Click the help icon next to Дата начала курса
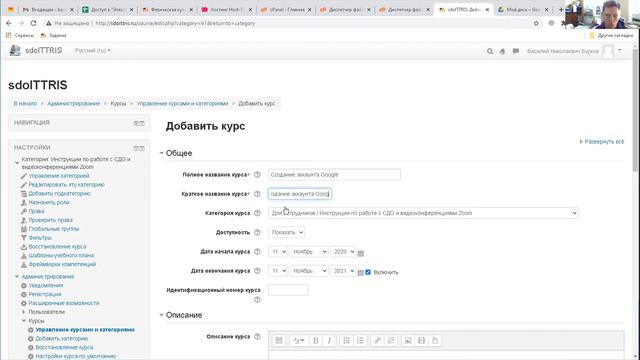Image resolution: width=640 pixels, height=360 pixels. [257, 251]
